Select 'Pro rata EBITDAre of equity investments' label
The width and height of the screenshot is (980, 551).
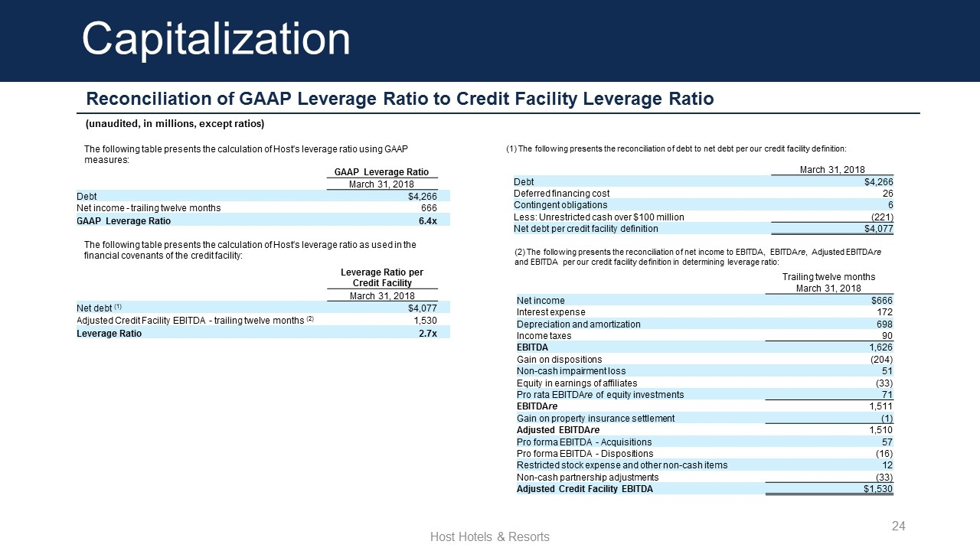point(600,395)
